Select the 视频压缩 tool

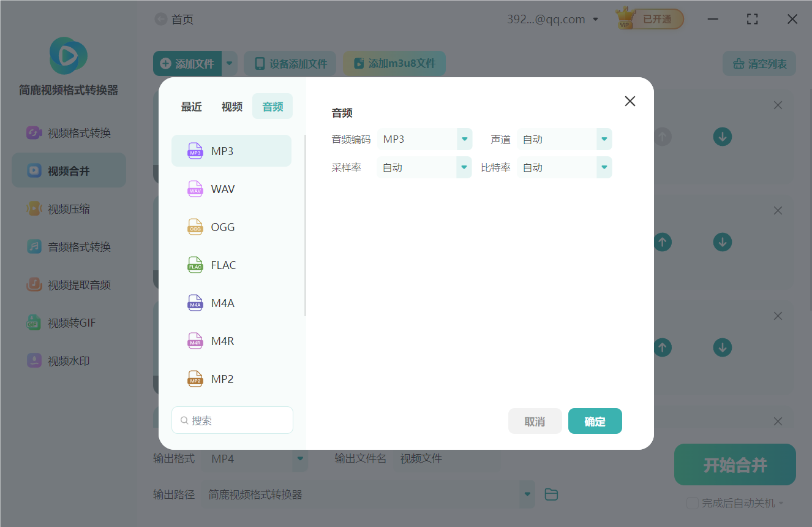[69, 208]
